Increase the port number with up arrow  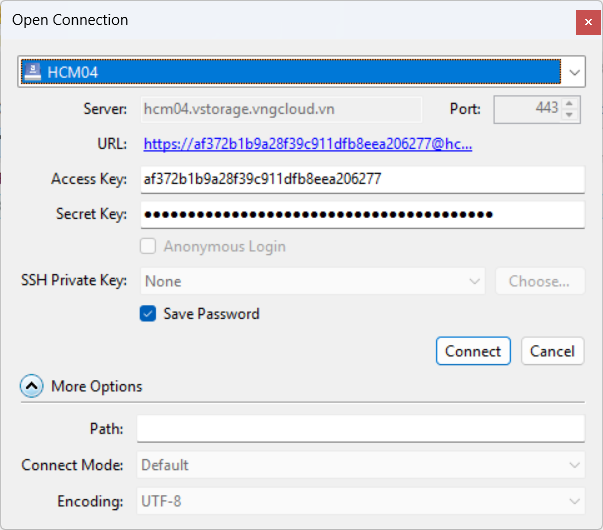click(570, 103)
